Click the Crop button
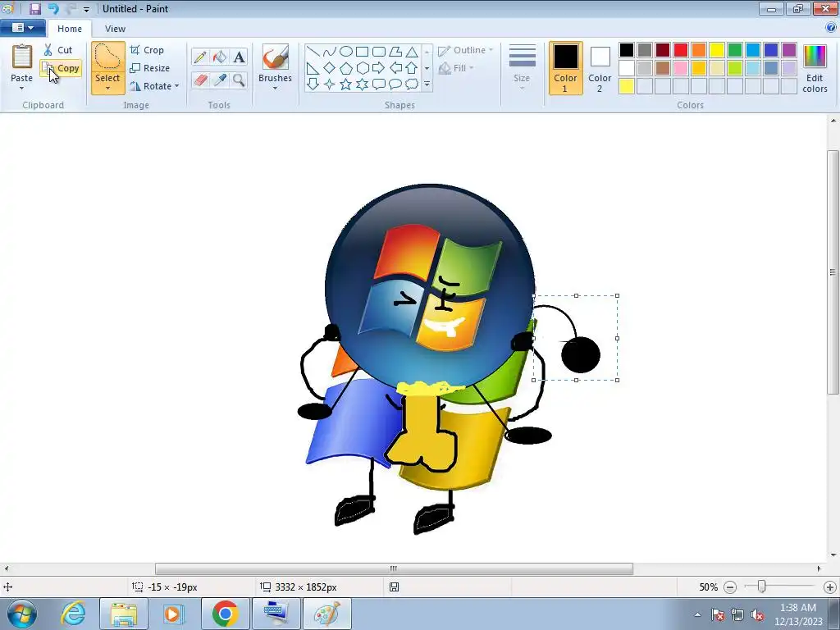Screen dimensions: 840x630 [x=147, y=50]
